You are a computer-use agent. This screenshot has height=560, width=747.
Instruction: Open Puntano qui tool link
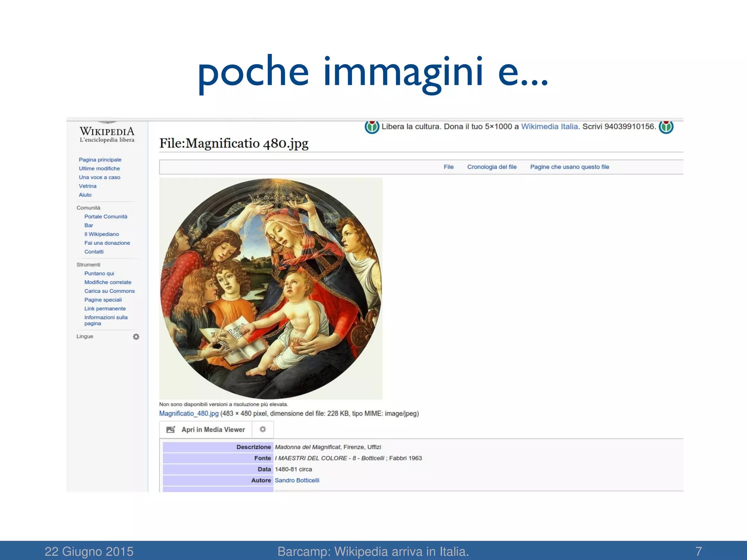click(99, 273)
